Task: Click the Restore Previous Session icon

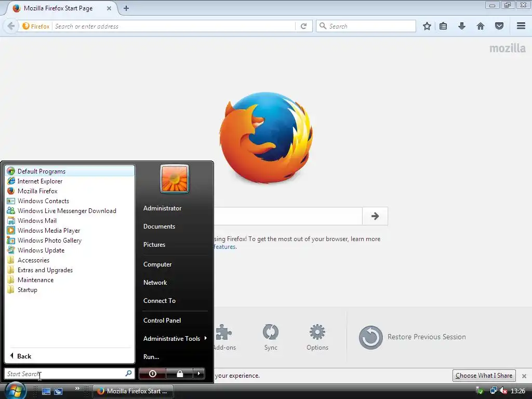Action: (x=370, y=337)
